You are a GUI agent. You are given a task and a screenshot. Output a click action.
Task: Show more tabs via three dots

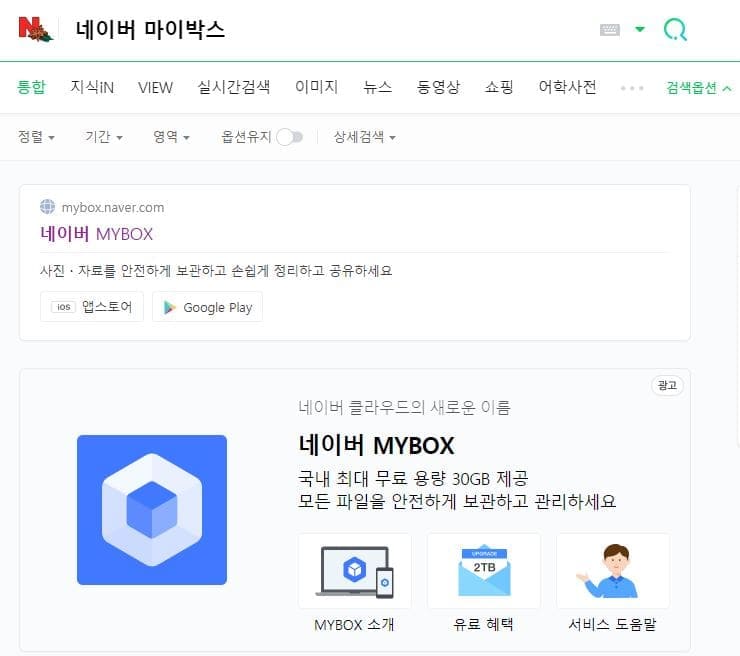pyautogui.click(x=632, y=88)
